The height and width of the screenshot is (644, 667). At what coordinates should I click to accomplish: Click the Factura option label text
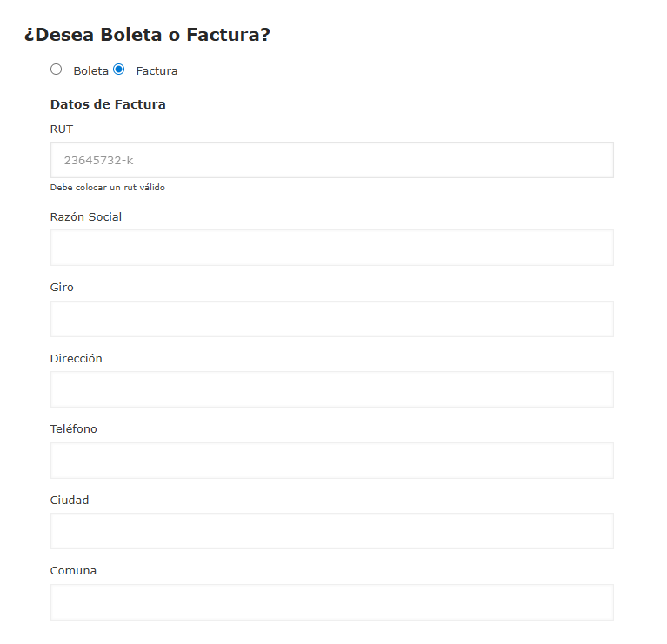click(157, 71)
